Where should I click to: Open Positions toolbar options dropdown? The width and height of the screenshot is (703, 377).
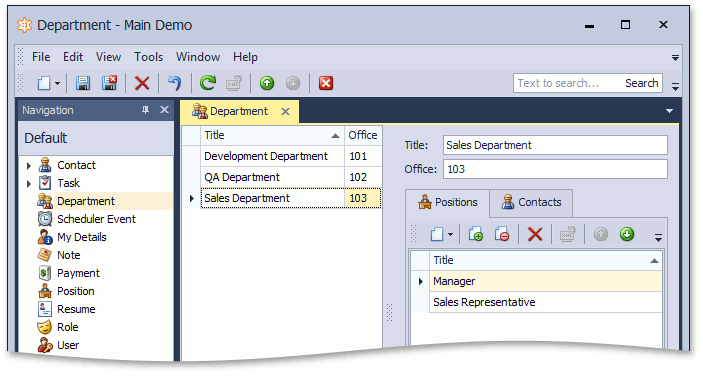(x=658, y=238)
